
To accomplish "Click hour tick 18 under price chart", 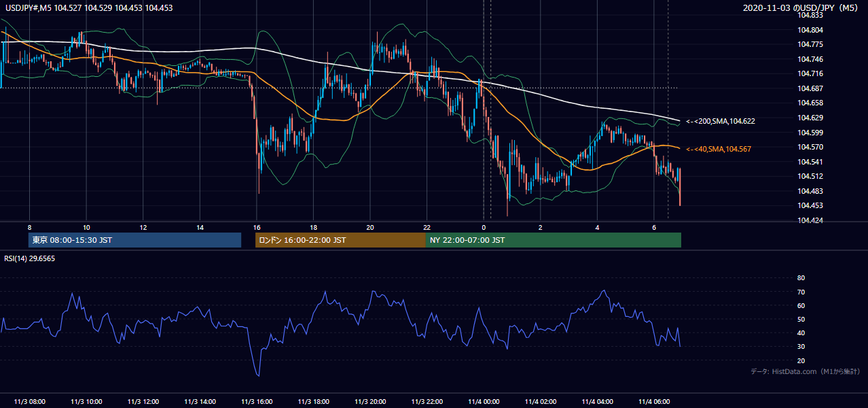I will click(x=313, y=227).
